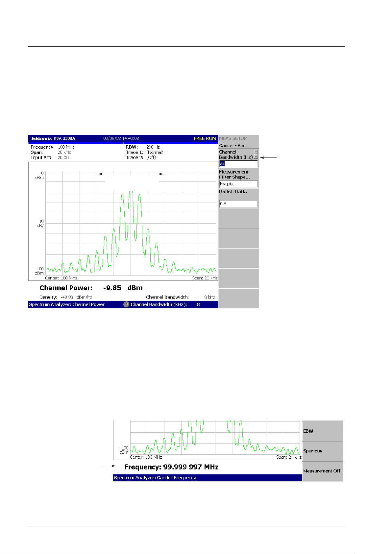Click the Channel Bandwidth (kHz): 8 status entry
This screenshot has height=554, width=392.
click(x=165, y=304)
